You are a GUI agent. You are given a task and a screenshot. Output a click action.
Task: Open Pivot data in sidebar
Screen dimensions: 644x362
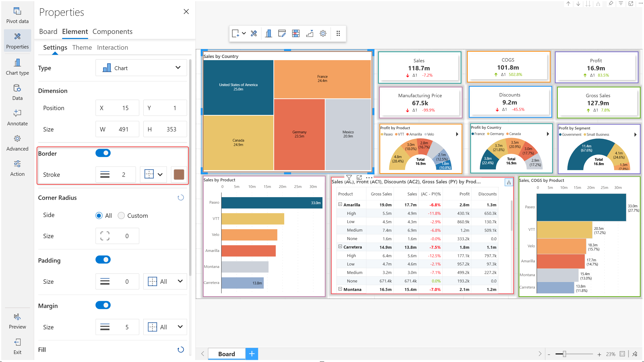pyautogui.click(x=17, y=15)
